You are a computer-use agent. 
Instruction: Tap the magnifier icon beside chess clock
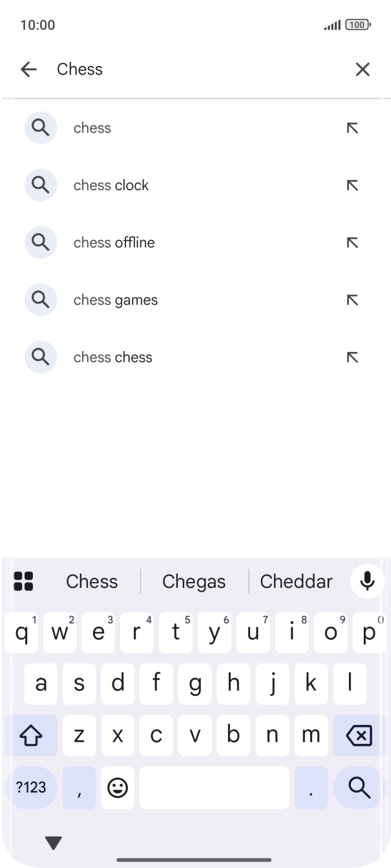[x=41, y=185]
